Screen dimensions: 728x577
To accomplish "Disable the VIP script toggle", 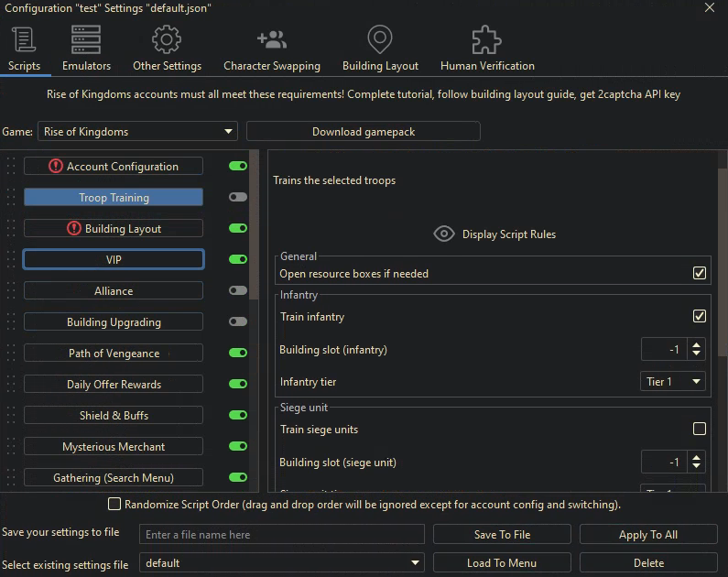I will coord(238,259).
